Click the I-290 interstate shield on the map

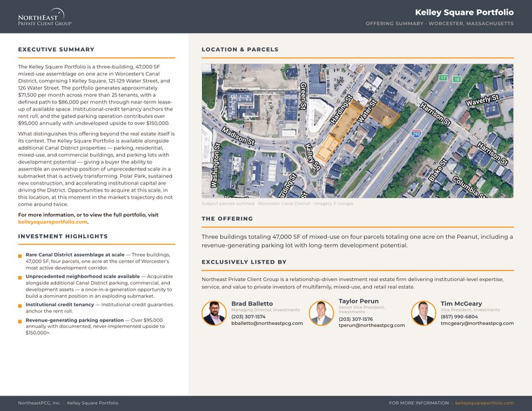pos(416,134)
